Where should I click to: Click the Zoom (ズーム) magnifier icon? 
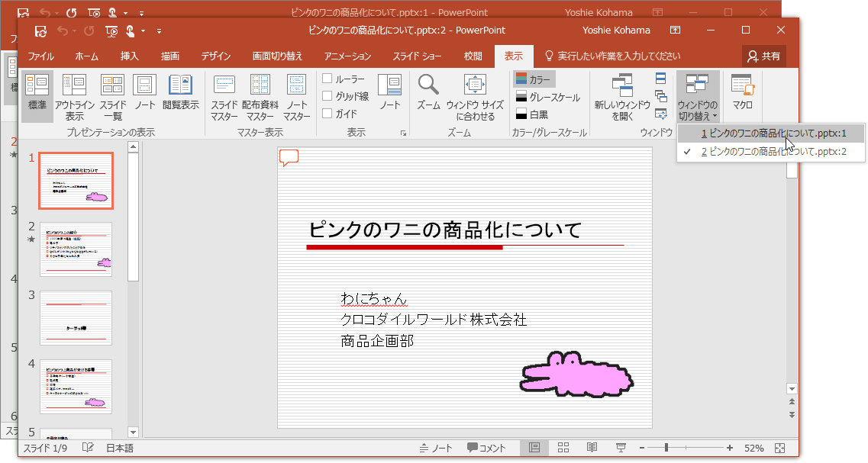tap(428, 85)
